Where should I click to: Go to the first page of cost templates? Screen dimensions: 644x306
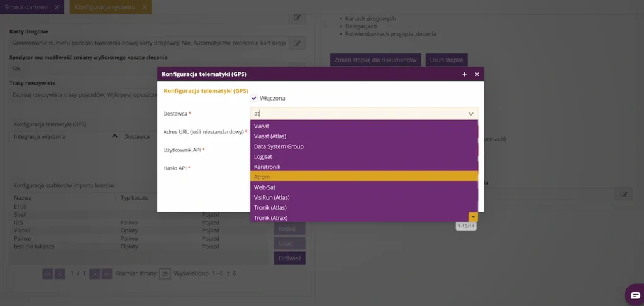click(x=48, y=273)
